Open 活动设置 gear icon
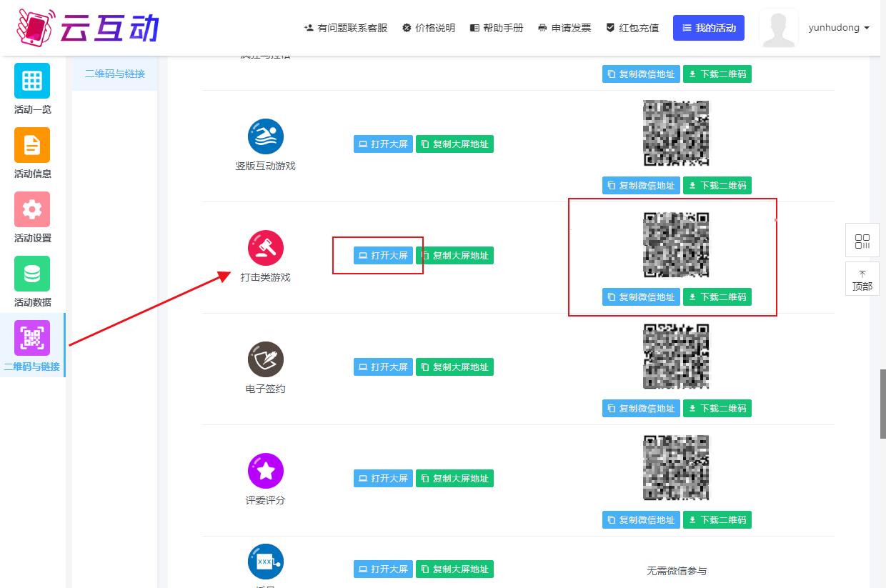Screen dimensions: 886x588 [32, 209]
